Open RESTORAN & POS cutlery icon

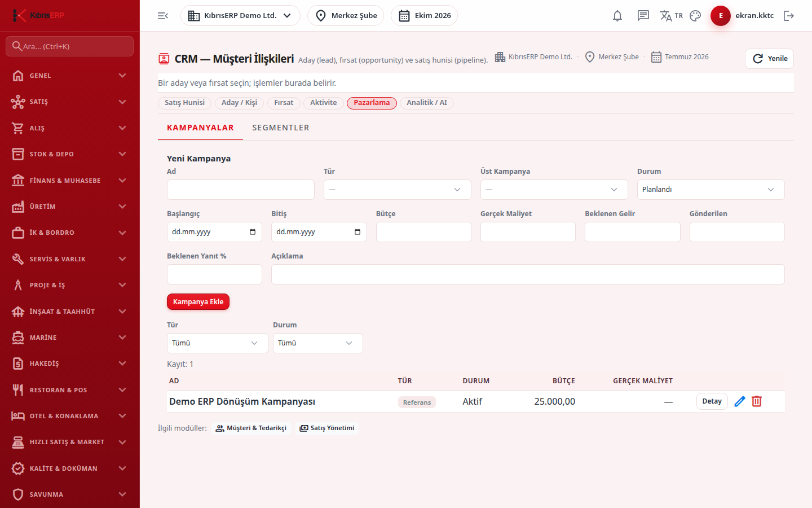pos(18,389)
